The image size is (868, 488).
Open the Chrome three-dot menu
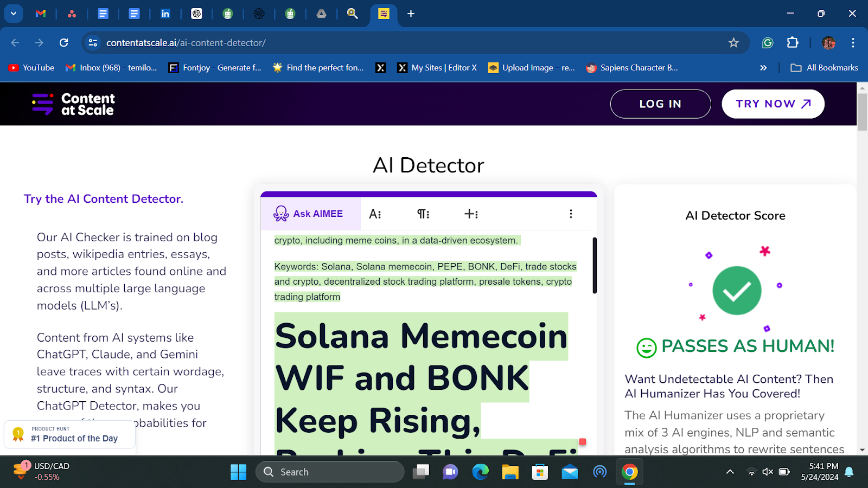[853, 43]
